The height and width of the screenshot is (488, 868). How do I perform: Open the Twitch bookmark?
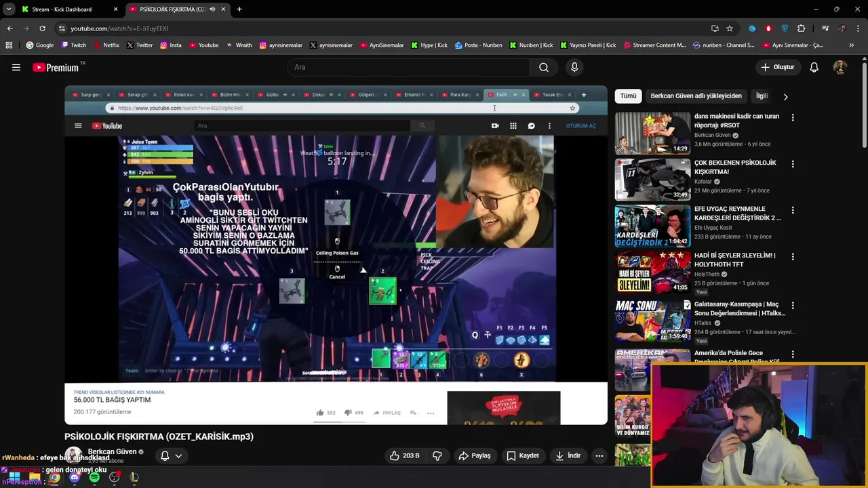point(74,45)
